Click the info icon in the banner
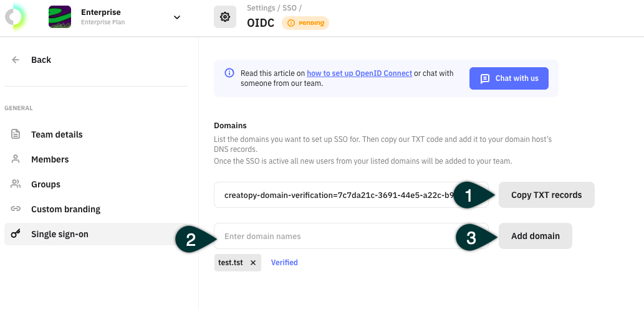The height and width of the screenshot is (310, 644). pos(229,73)
